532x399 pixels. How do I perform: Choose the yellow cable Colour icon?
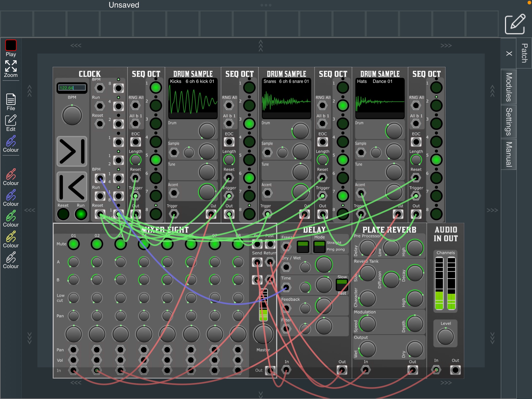click(x=11, y=237)
